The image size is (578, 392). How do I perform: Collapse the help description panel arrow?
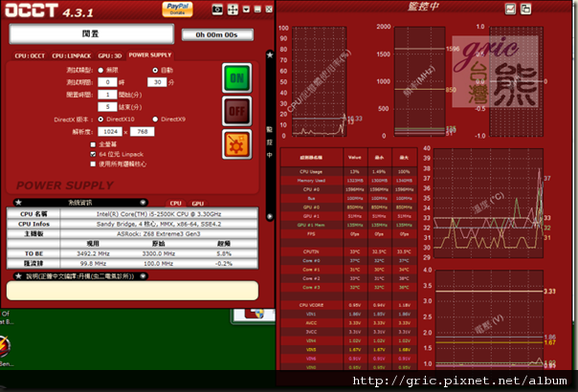pyautogui.click(x=143, y=276)
